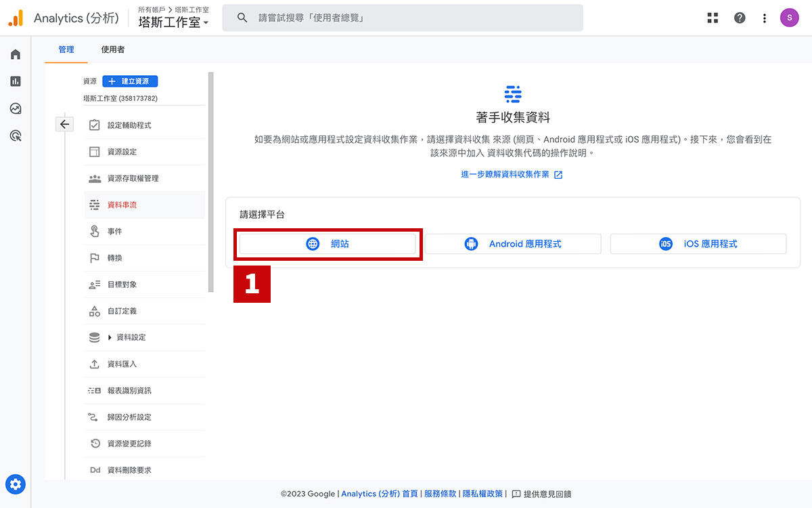Click the magnifier icon in search bar
812x508 pixels.
242,18
